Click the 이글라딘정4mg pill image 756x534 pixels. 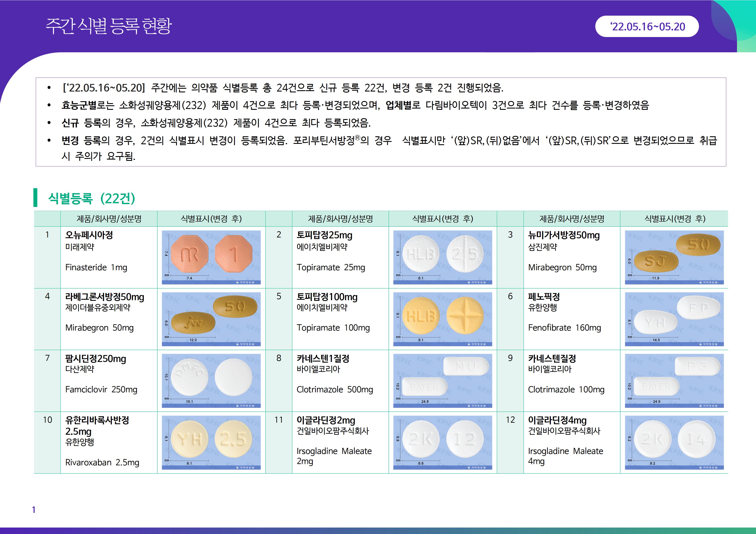tap(674, 442)
